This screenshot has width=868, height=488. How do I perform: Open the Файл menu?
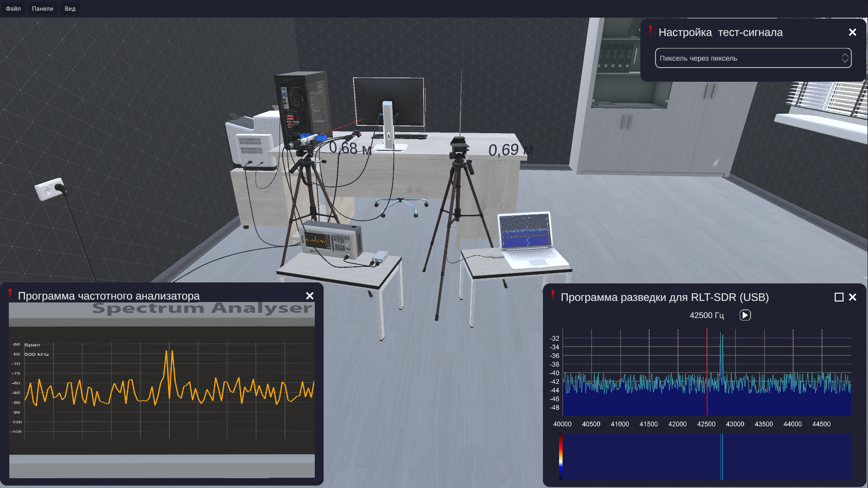13,9
